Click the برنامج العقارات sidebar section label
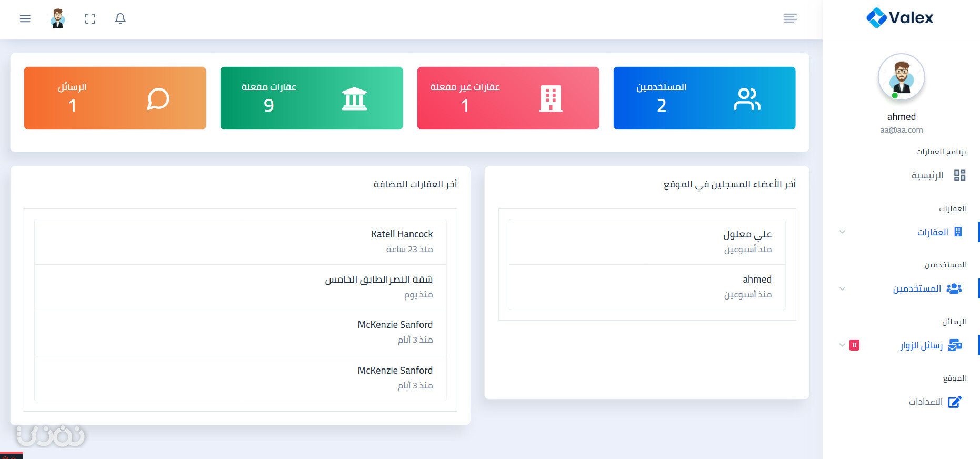The height and width of the screenshot is (459, 980). pos(941,152)
